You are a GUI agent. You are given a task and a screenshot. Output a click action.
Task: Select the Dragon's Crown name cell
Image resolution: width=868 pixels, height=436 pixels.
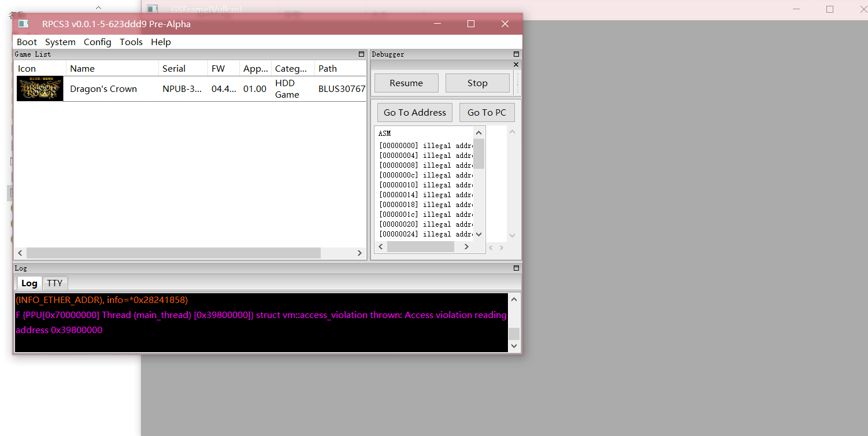click(103, 89)
